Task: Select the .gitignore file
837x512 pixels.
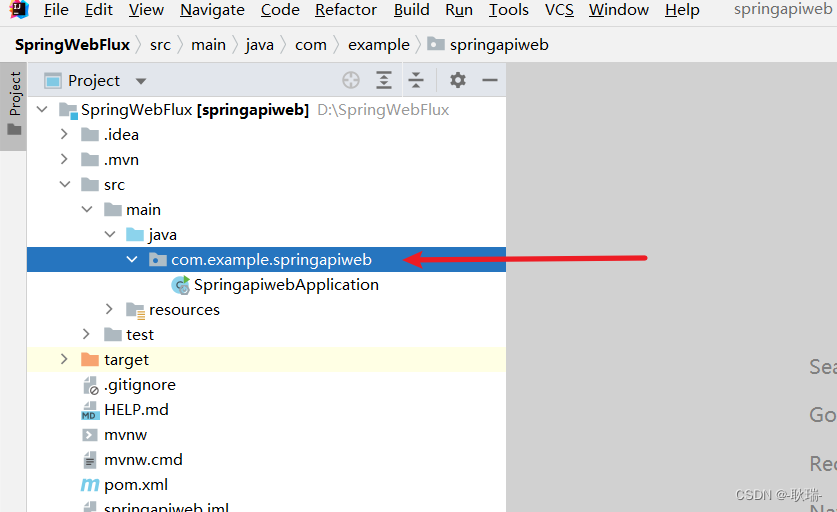Action: click(x=266, y=384)
